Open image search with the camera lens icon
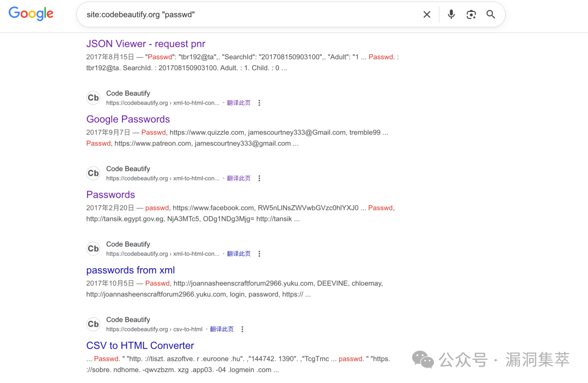The height and width of the screenshot is (383, 588). pos(471,15)
